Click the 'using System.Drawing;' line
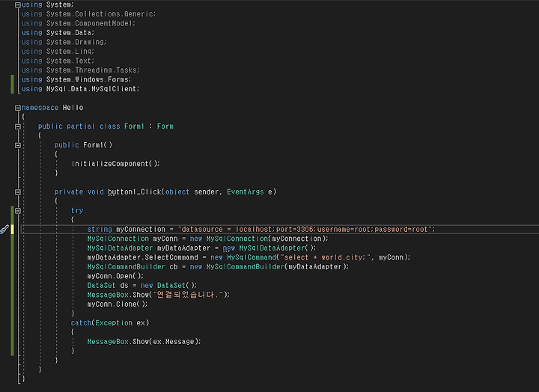 coord(64,42)
